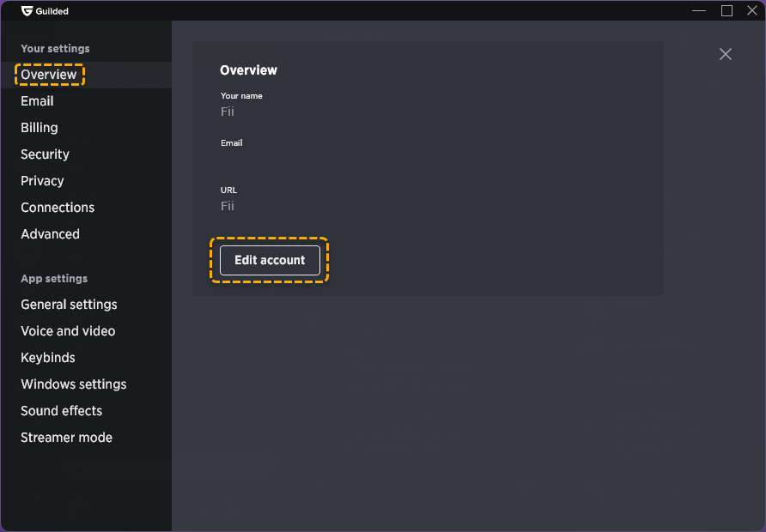
Task: Click the Guilded logo icon in title bar
Action: pos(27,11)
